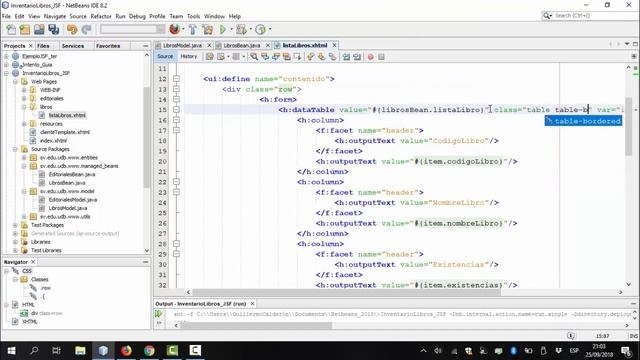
Task: Open the browser dropdown beside the Firefox icon
Action: [x=183, y=29]
